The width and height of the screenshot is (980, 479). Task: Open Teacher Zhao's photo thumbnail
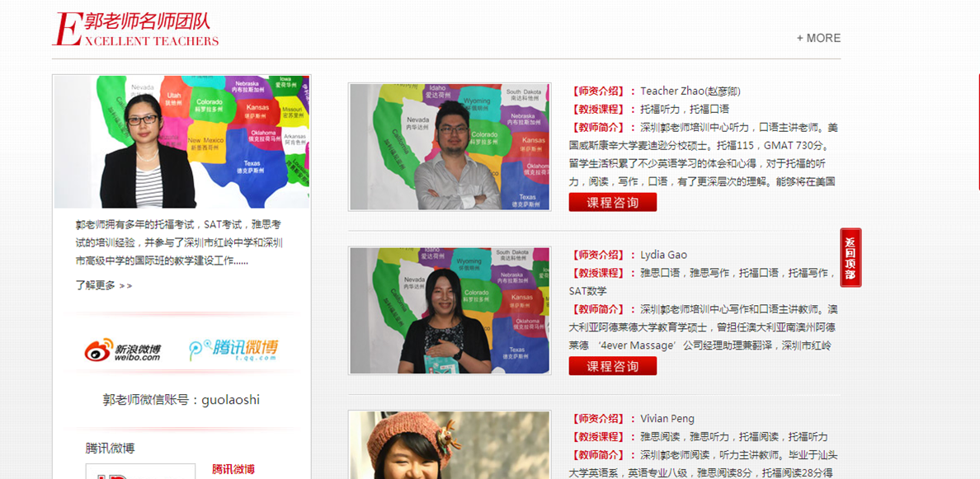tap(449, 147)
